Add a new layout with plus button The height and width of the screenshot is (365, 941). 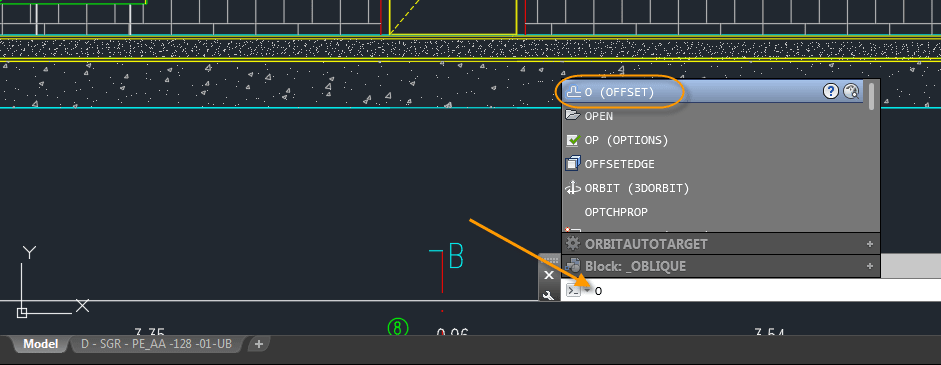coord(259,344)
